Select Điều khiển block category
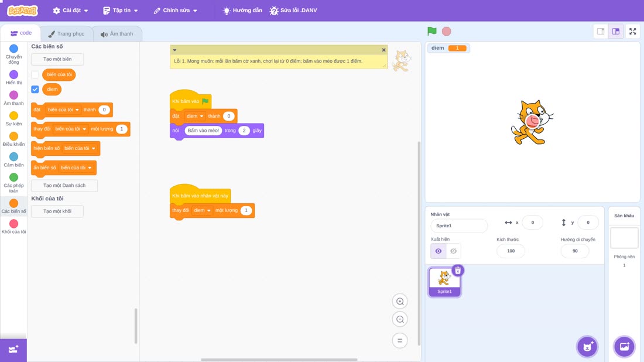 [13, 139]
